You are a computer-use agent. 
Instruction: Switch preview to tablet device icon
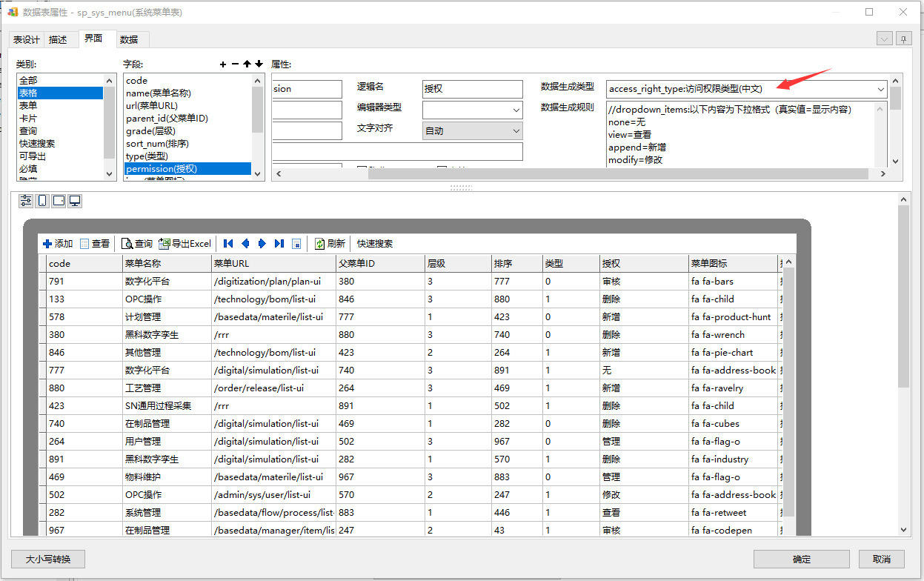59,201
